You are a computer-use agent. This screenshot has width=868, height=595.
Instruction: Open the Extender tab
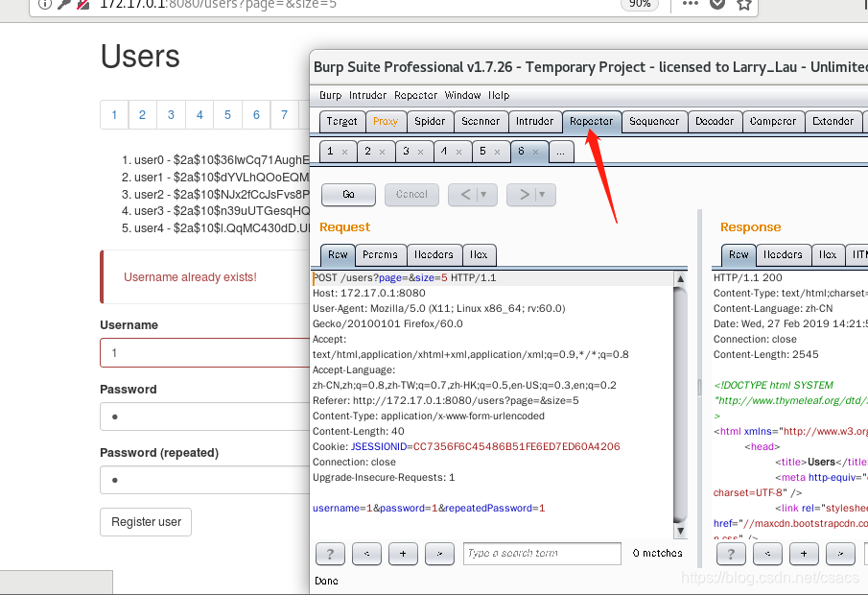pyautogui.click(x=833, y=121)
